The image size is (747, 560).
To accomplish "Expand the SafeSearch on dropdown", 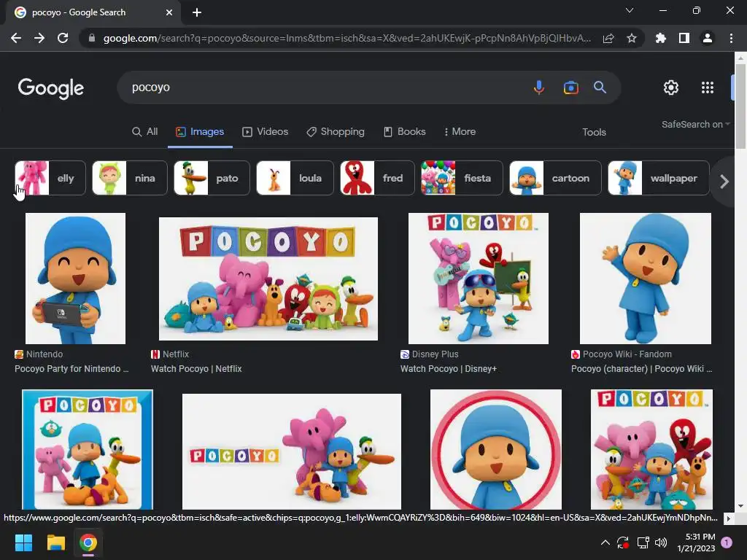I will point(695,124).
